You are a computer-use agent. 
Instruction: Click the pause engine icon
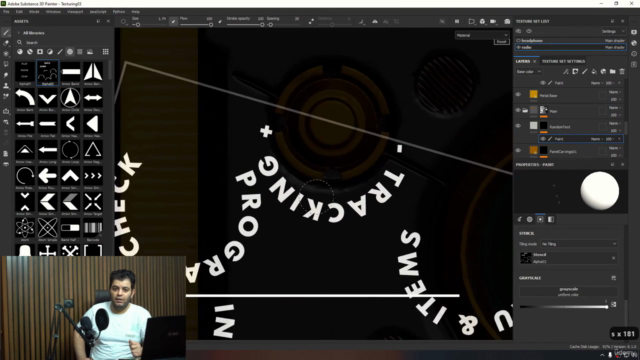457,21
